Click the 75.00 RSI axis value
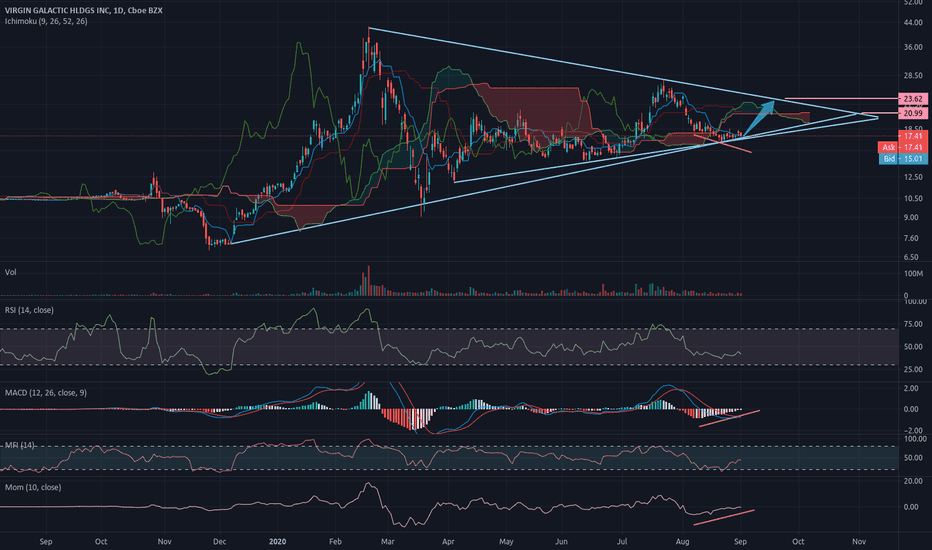Image resolution: width=932 pixels, height=550 pixels. (914, 324)
